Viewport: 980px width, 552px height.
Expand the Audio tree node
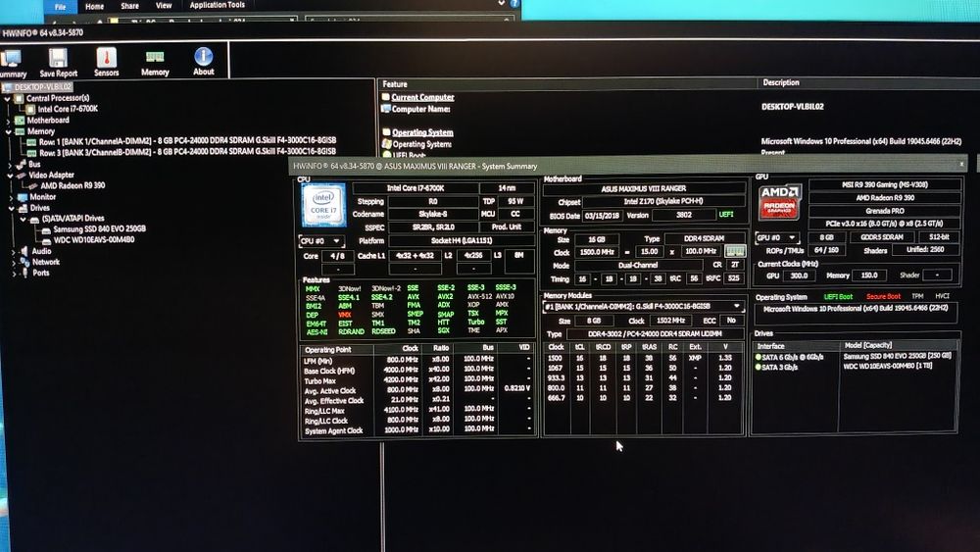(x=13, y=252)
